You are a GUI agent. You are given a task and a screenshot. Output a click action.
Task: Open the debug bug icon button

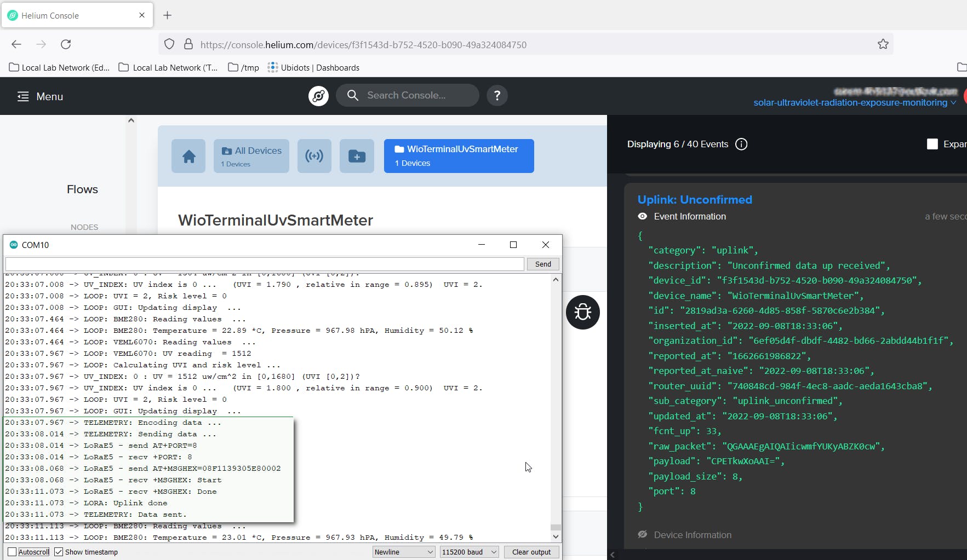pyautogui.click(x=583, y=312)
